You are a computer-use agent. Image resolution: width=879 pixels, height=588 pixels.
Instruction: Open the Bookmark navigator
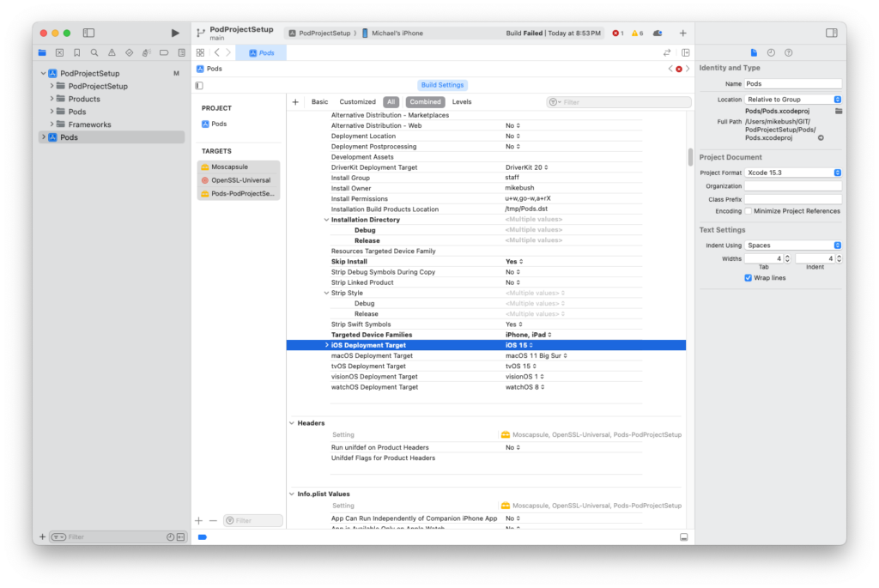click(x=76, y=52)
